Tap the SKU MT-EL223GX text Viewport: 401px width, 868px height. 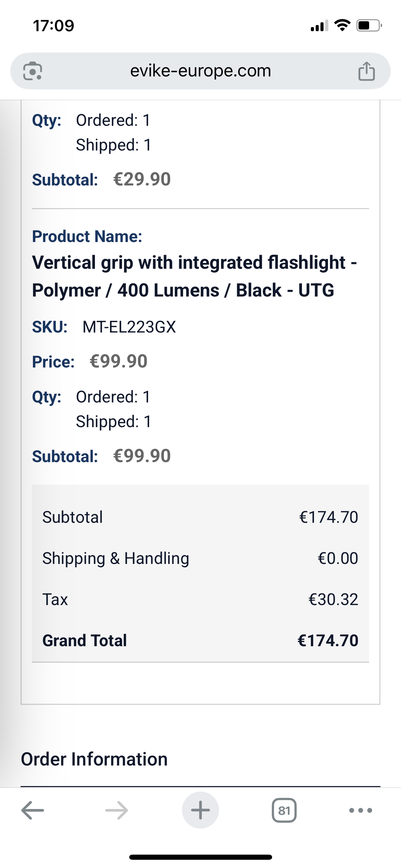point(129,327)
